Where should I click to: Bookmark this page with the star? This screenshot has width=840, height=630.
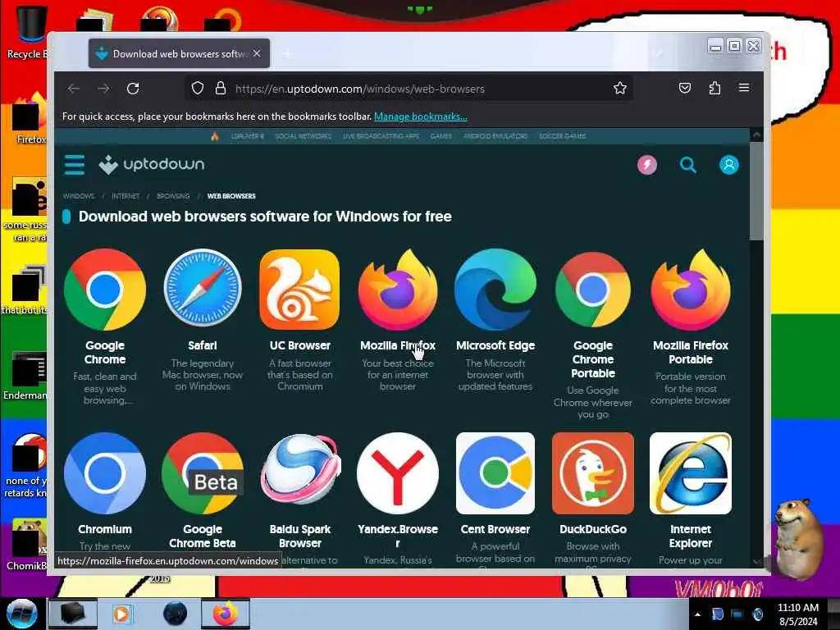(620, 89)
